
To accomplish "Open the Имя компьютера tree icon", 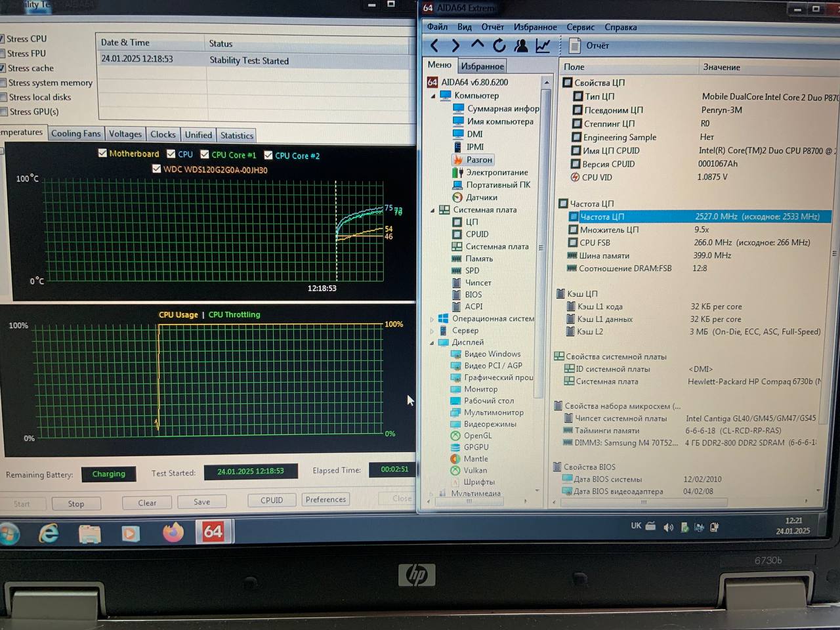I will (457, 121).
